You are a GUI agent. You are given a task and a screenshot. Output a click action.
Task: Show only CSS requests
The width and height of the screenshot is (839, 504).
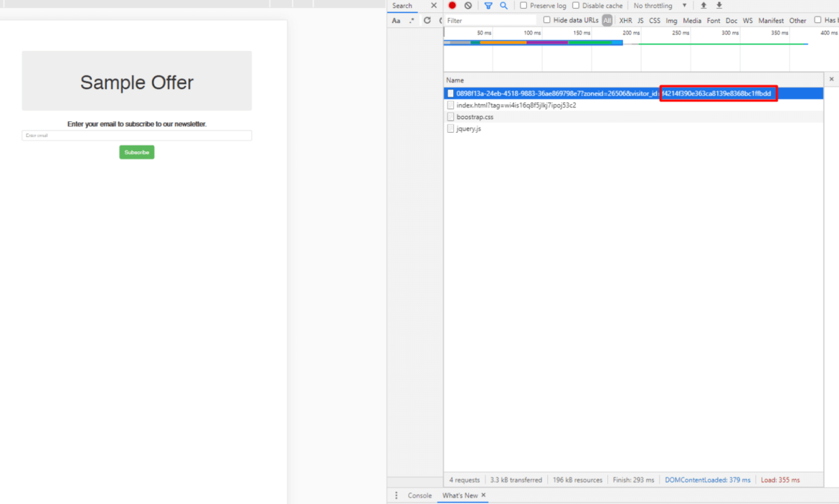655,20
